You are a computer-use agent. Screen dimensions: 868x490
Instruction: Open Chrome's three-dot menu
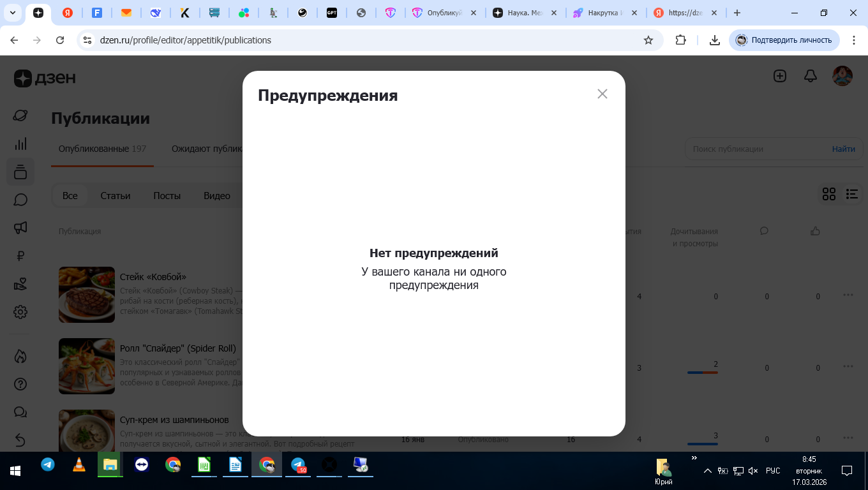[x=853, y=40]
